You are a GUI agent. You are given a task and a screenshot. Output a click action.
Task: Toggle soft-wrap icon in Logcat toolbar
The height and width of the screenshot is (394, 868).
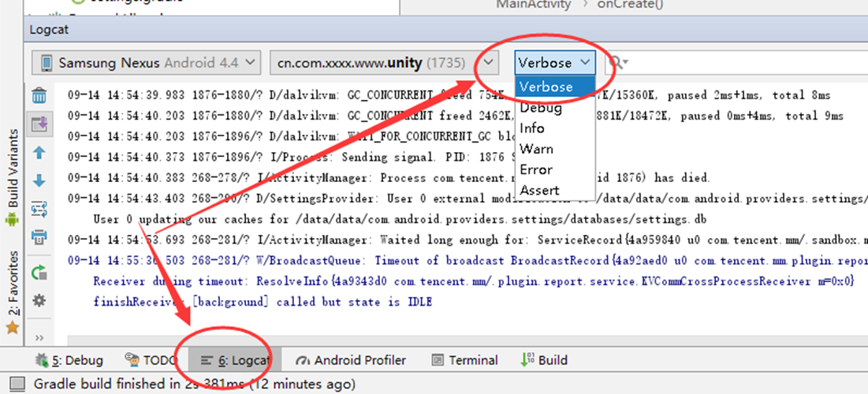(39, 210)
